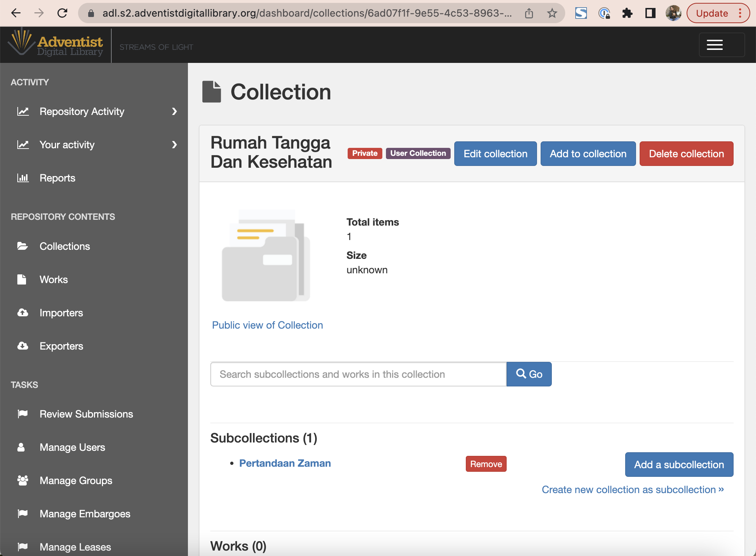Toggle the bookmark star in address bar
Image resolution: width=756 pixels, height=556 pixels.
click(552, 13)
